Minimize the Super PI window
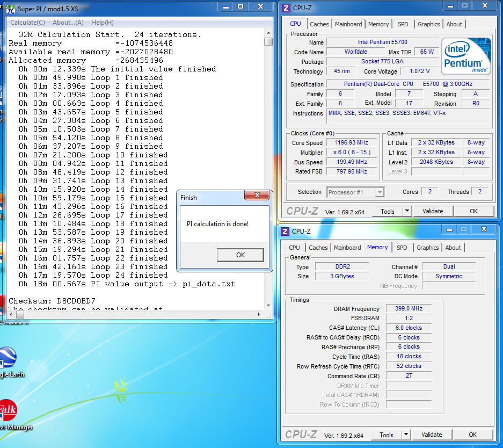 226,7
